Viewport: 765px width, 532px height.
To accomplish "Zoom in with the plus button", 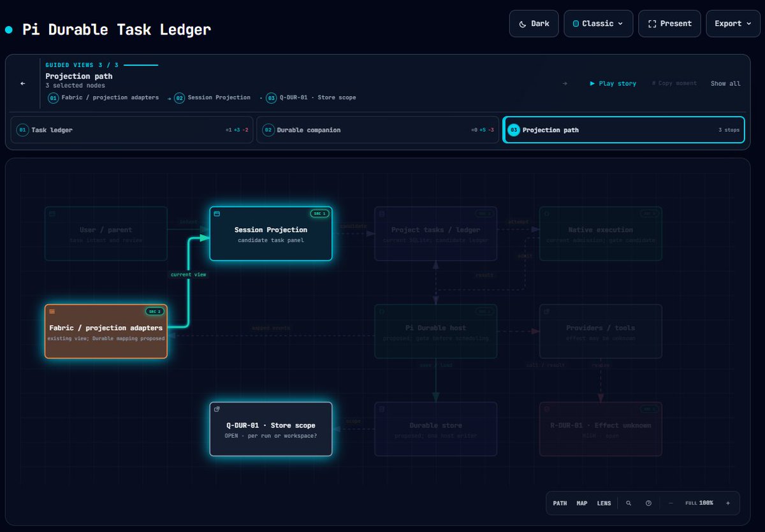I will [728, 503].
